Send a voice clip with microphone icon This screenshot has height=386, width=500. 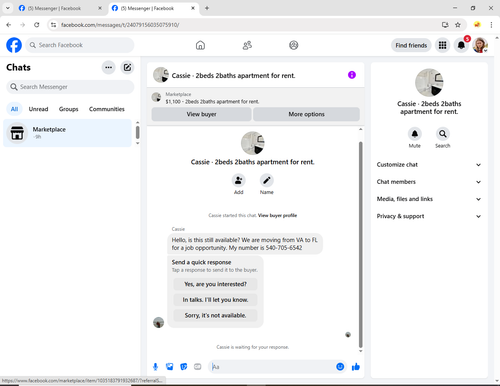[x=155, y=367]
